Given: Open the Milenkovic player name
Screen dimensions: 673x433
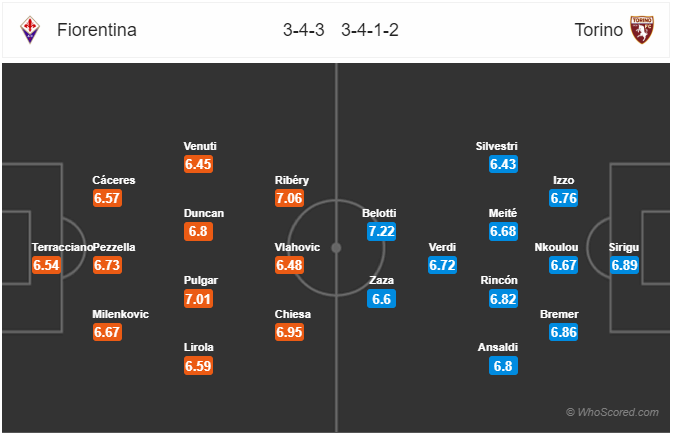Looking at the screenshot, I should (x=121, y=314).
